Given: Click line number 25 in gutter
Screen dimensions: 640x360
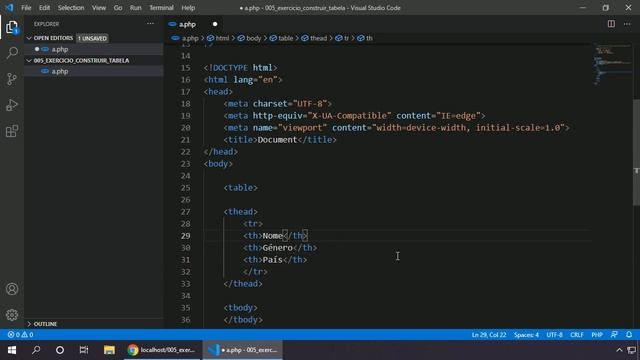Looking at the screenshot, I should [x=185, y=188].
